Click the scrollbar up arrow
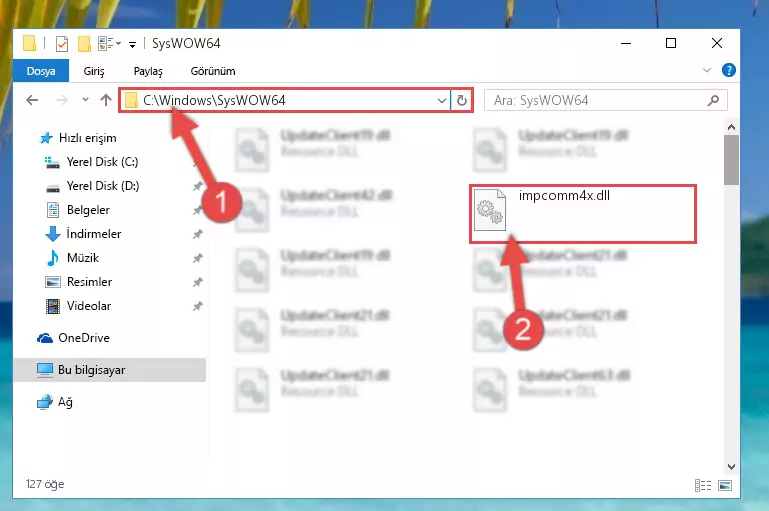The height and width of the screenshot is (511, 769). [x=731, y=127]
